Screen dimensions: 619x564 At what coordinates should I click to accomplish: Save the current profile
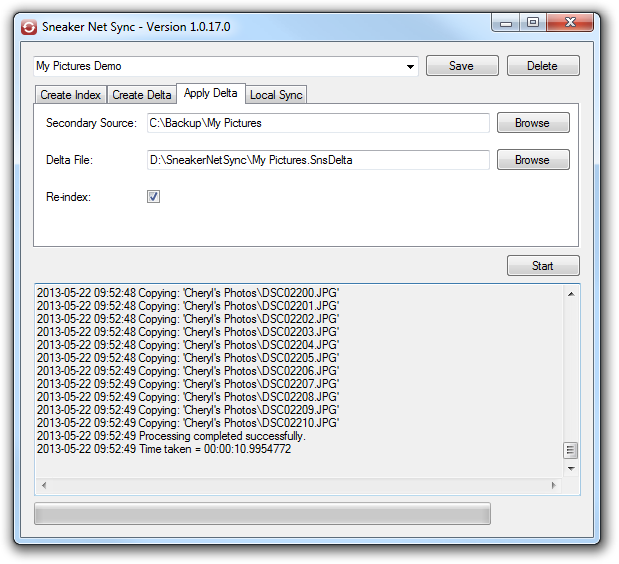point(462,66)
